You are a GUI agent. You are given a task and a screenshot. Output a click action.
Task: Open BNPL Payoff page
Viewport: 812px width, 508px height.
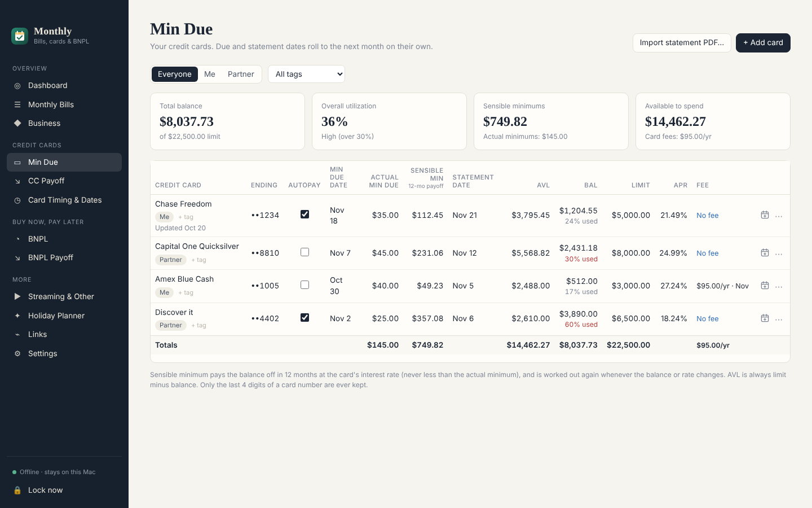(x=64, y=257)
